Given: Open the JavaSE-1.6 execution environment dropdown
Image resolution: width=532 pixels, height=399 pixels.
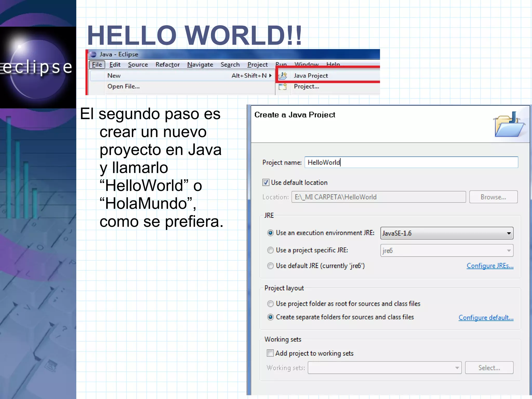Looking at the screenshot, I should pyautogui.click(x=447, y=233).
